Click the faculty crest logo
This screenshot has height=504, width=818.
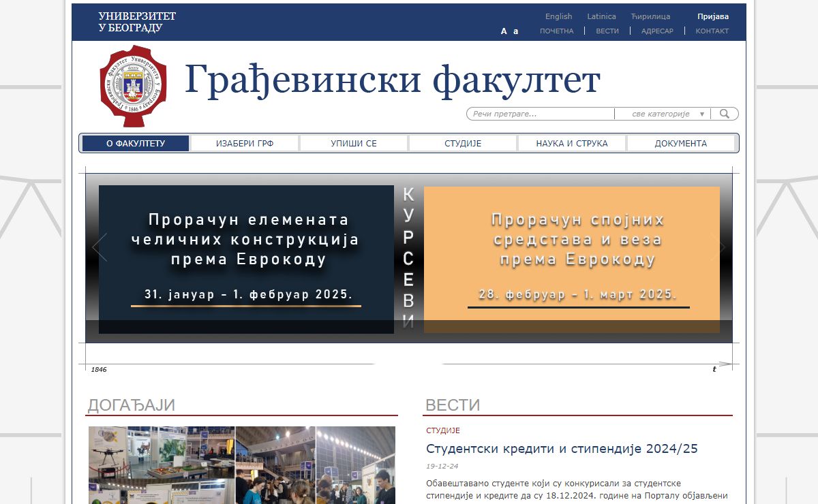coord(133,86)
